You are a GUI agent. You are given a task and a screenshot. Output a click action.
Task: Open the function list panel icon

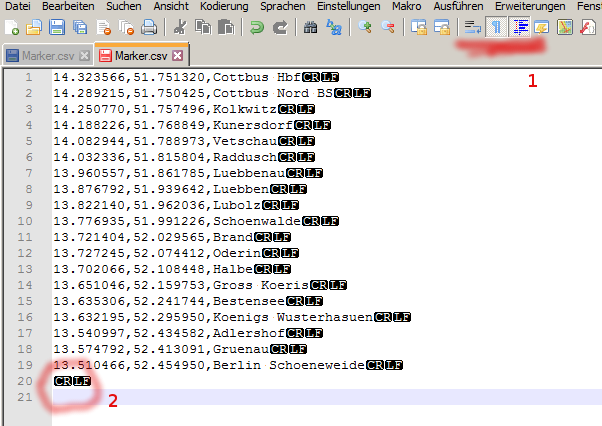[x=588, y=28]
